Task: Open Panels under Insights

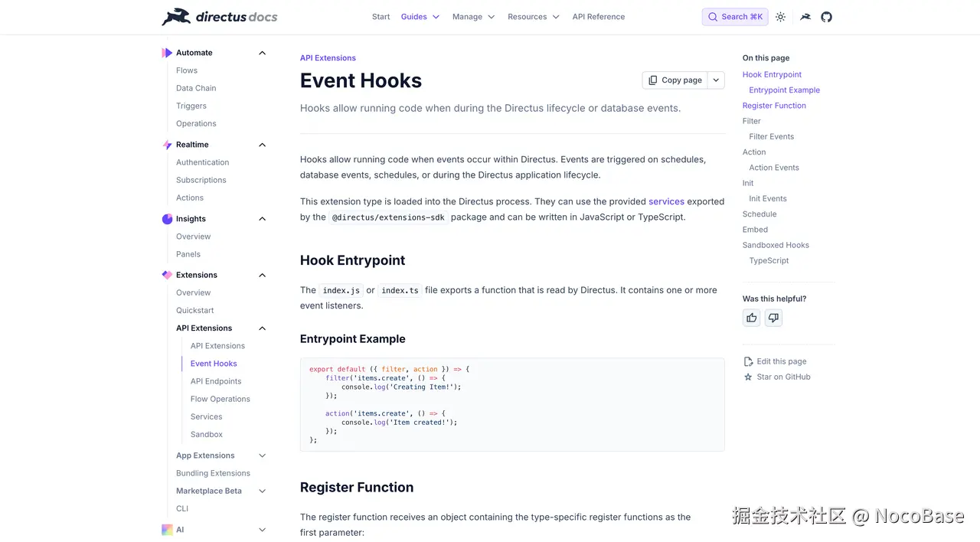Action: click(x=188, y=254)
